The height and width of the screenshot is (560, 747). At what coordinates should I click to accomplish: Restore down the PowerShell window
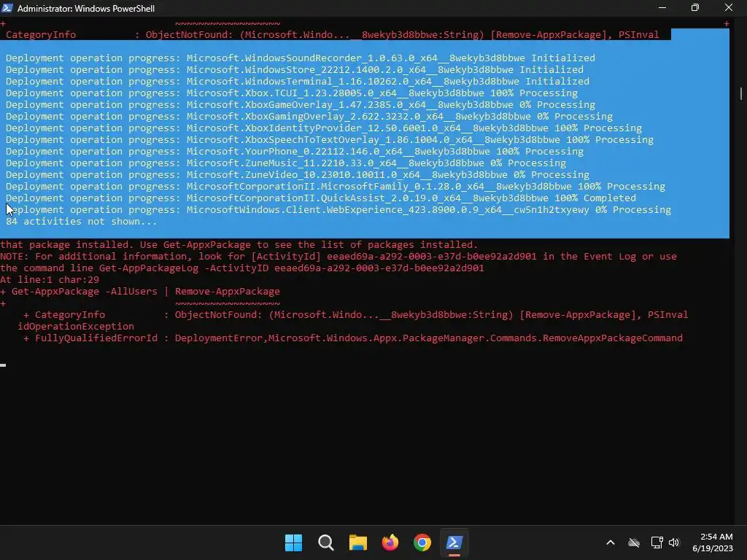click(x=695, y=7)
